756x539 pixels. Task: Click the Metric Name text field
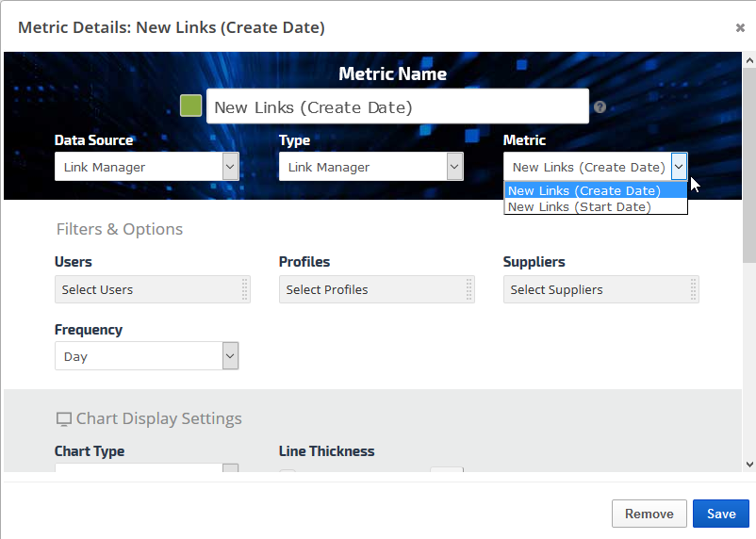pos(397,107)
